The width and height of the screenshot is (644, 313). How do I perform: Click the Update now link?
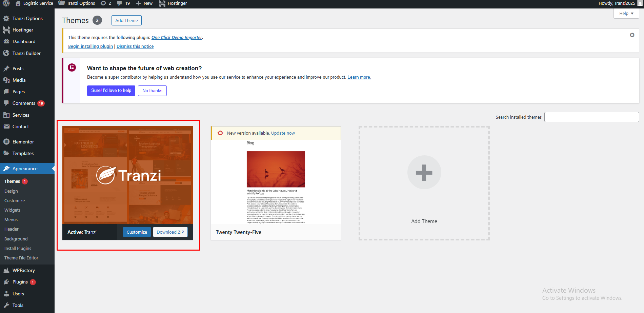pos(283,133)
